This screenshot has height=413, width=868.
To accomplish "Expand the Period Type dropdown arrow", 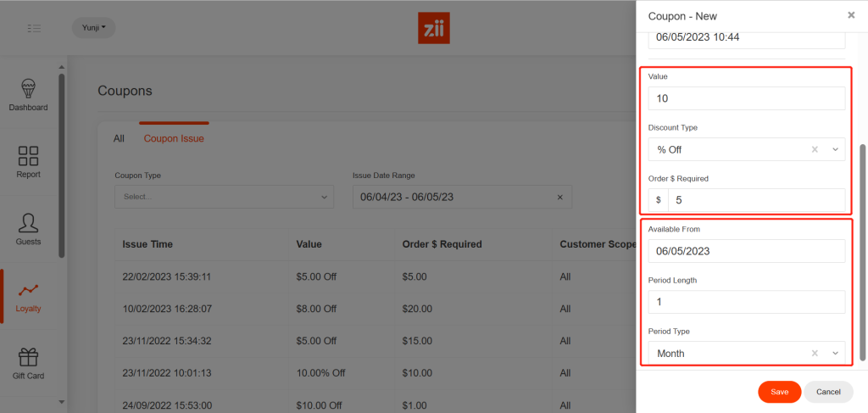I will tap(835, 353).
